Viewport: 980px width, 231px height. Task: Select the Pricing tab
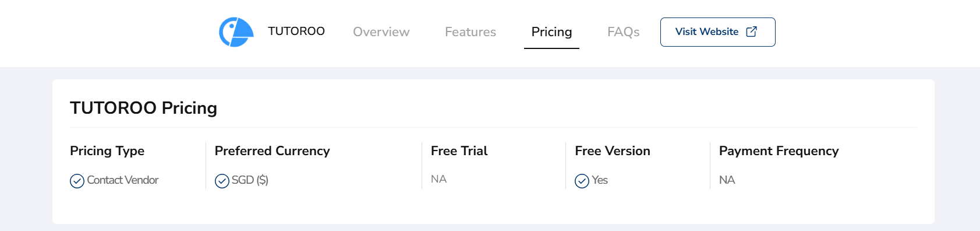coord(551,32)
